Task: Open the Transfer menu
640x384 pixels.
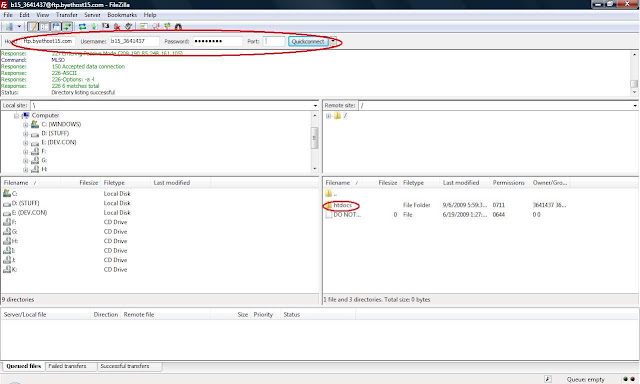Action: coord(67,15)
